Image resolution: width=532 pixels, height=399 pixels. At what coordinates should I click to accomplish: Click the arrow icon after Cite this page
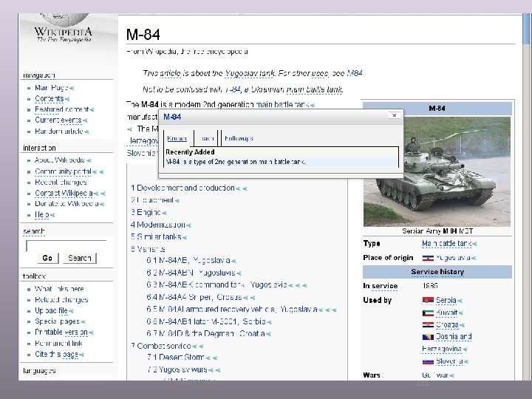81,355
